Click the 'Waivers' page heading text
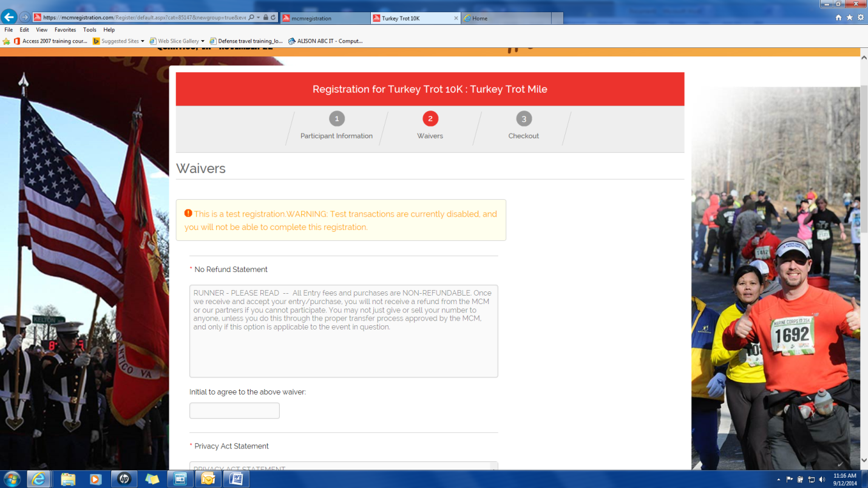 pyautogui.click(x=201, y=169)
